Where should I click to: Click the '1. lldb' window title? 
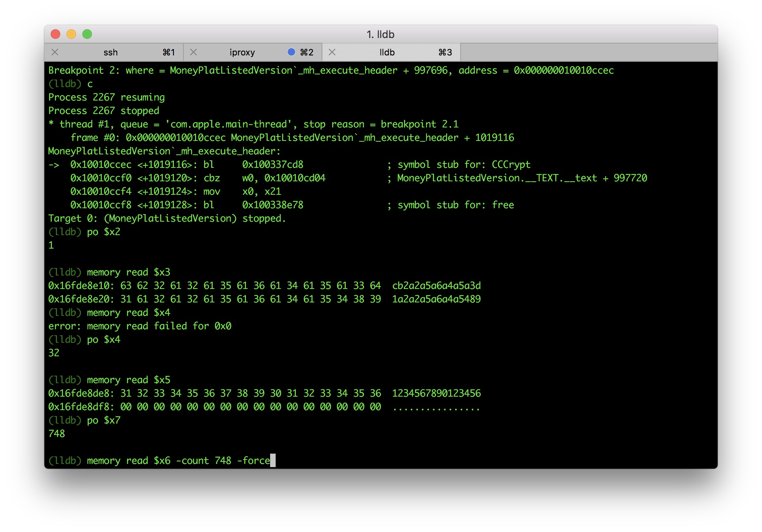coord(380,34)
